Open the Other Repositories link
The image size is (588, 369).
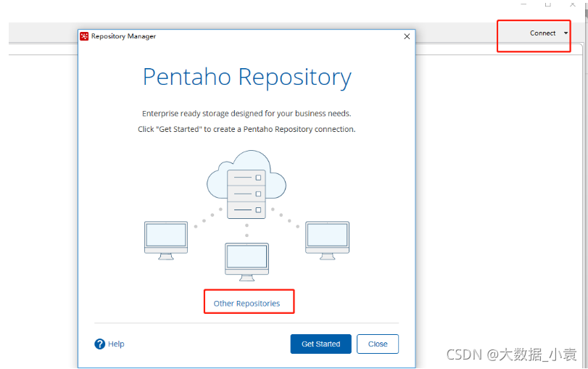[247, 303]
